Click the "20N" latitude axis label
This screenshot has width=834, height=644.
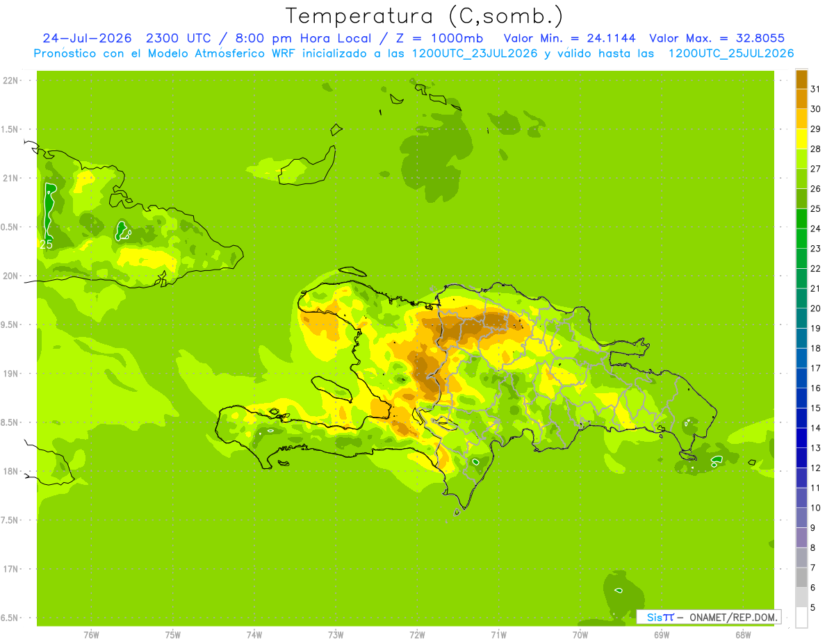(10, 276)
